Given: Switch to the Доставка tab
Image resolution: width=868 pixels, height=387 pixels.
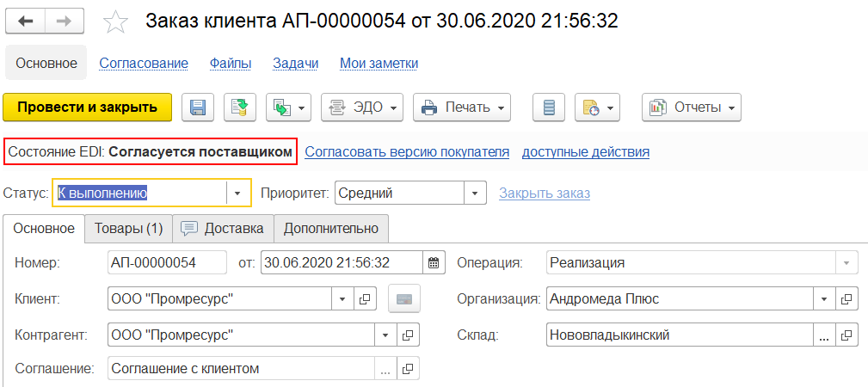Looking at the screenshot, I should point(223,228).
